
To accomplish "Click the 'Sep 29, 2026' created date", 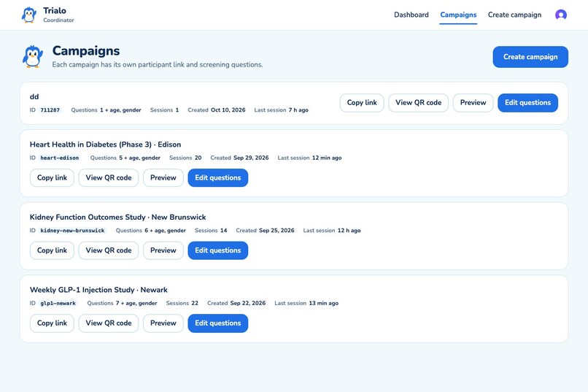I will coord(251,158).
